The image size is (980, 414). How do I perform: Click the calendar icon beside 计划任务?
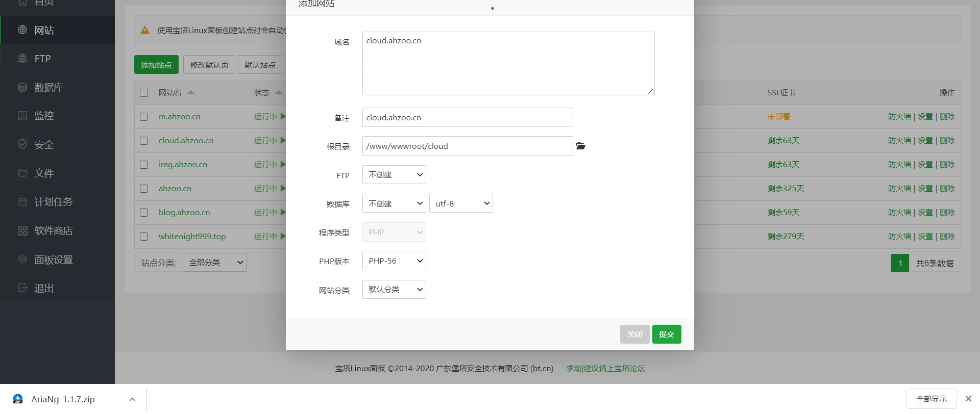pyautogui.click(x=22, y=202)
